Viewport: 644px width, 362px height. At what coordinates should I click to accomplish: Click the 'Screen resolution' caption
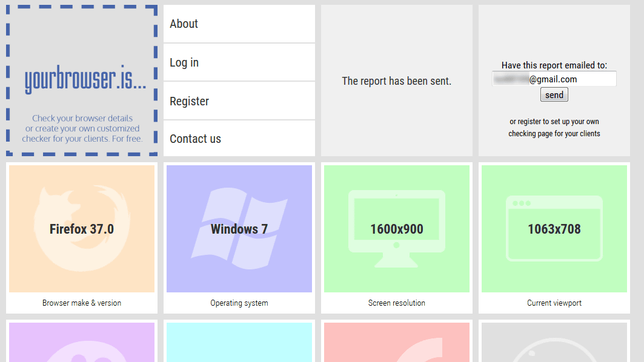397,303
